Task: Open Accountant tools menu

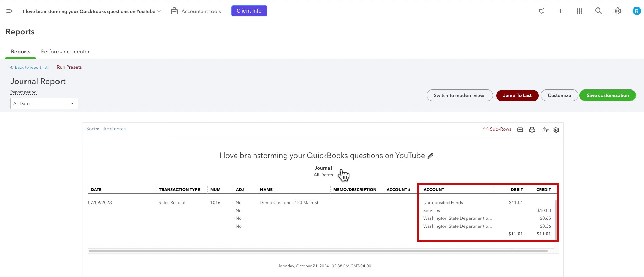Action: [196, 11]
